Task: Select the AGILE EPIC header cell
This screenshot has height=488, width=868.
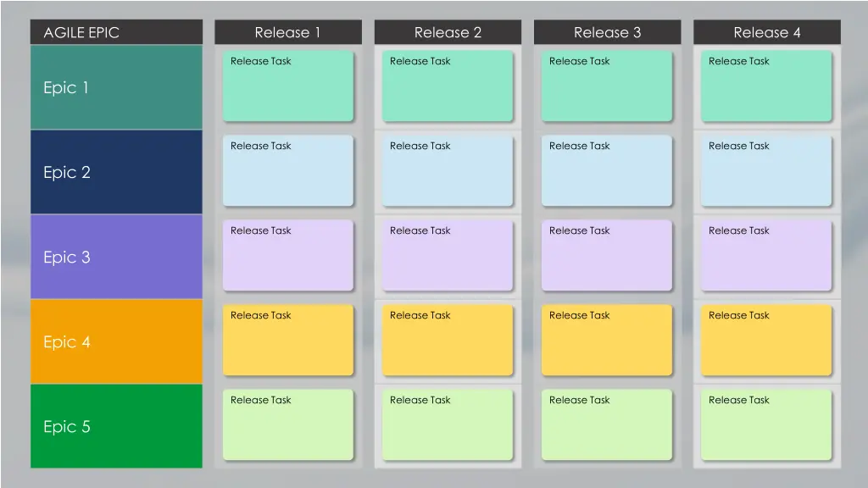Action: (x=116, y=32)
